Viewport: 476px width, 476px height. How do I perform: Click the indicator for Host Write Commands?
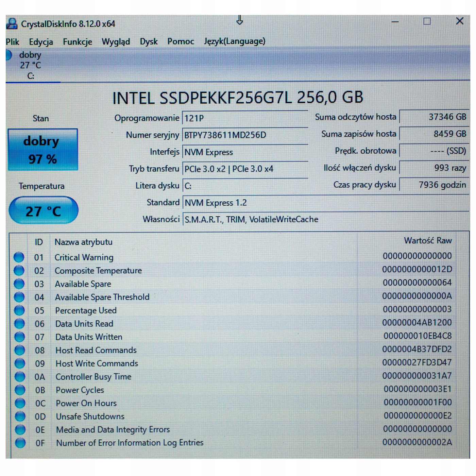pyautogui.click(x=19, y=363)
